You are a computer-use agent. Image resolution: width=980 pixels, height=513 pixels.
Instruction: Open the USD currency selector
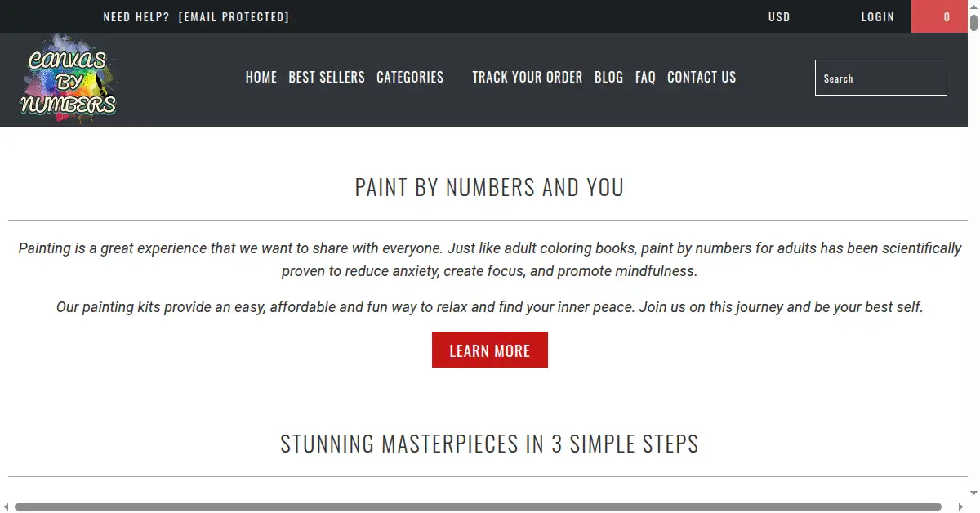point(779,16)
